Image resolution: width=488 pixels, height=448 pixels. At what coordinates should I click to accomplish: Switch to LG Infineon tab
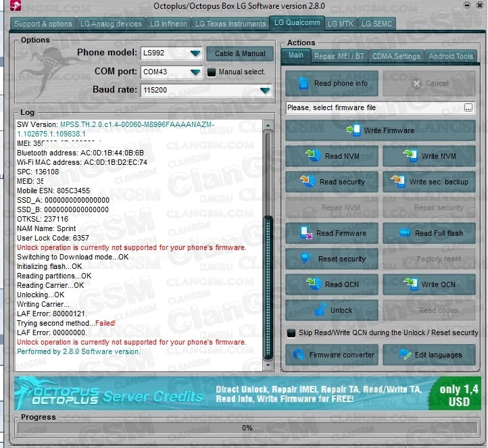click(x=168, y=24)
